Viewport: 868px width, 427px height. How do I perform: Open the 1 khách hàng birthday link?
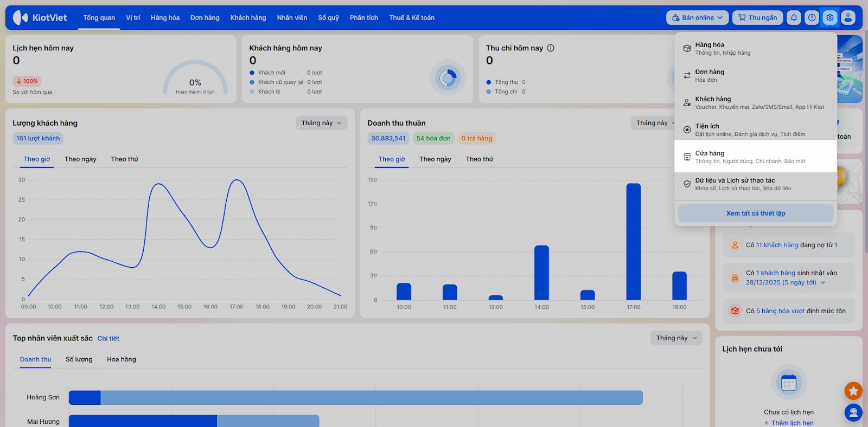coord(776,273)
